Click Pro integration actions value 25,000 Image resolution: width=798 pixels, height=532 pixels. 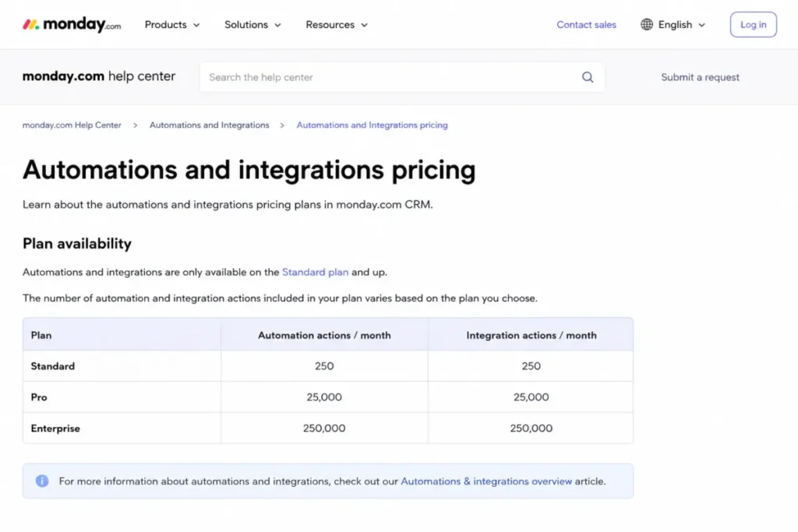531,397
